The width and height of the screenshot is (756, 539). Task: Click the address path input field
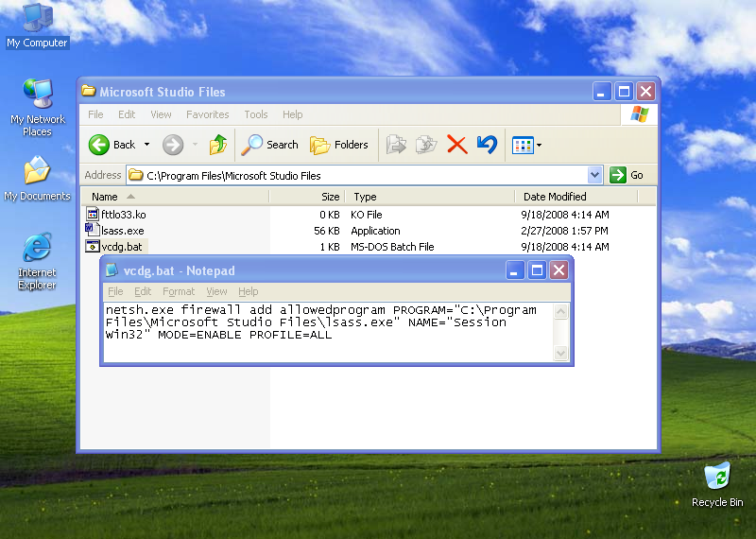[359, 175]
